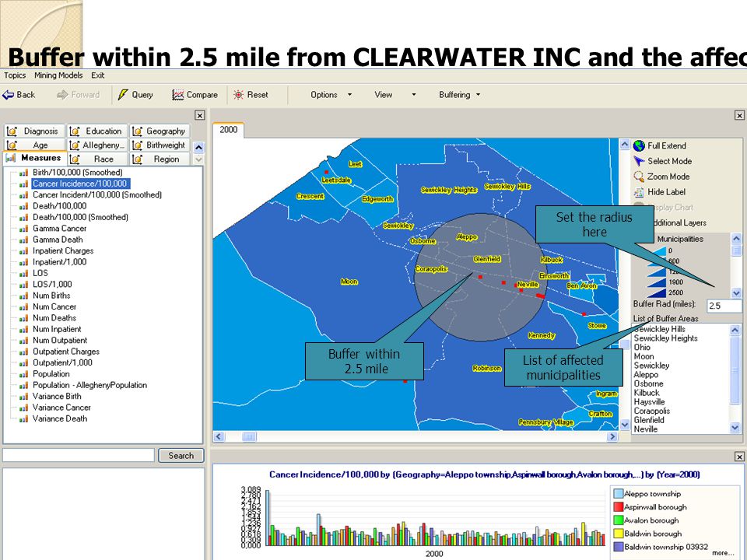This screenshot has height=560, width=747.
Task: Click the Exit menu item
Action: point(98,75)
